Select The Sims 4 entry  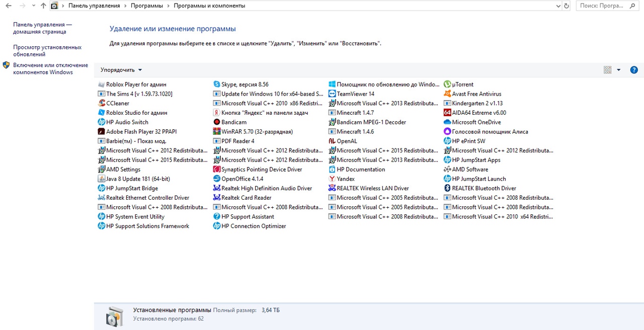135,94
